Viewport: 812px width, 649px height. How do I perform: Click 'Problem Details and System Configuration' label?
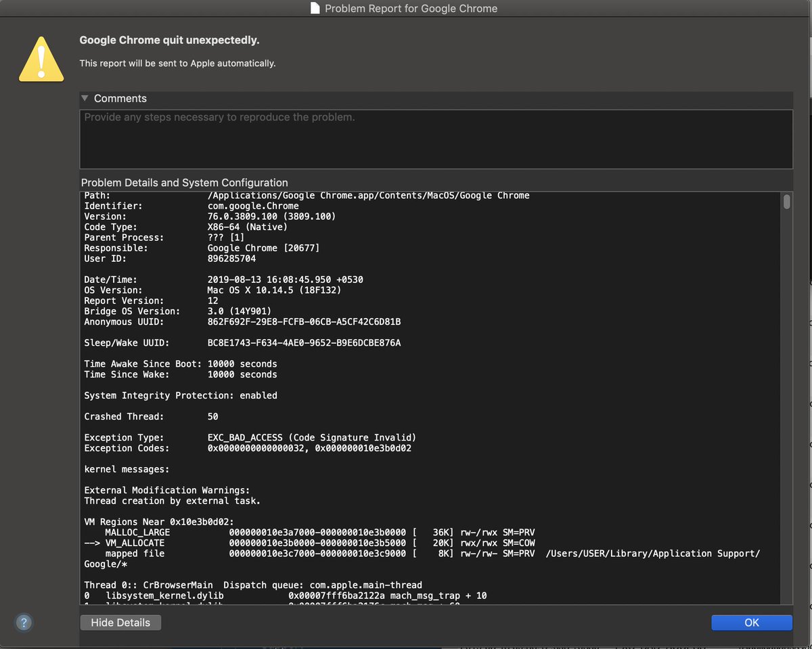(x=184, y=183)
